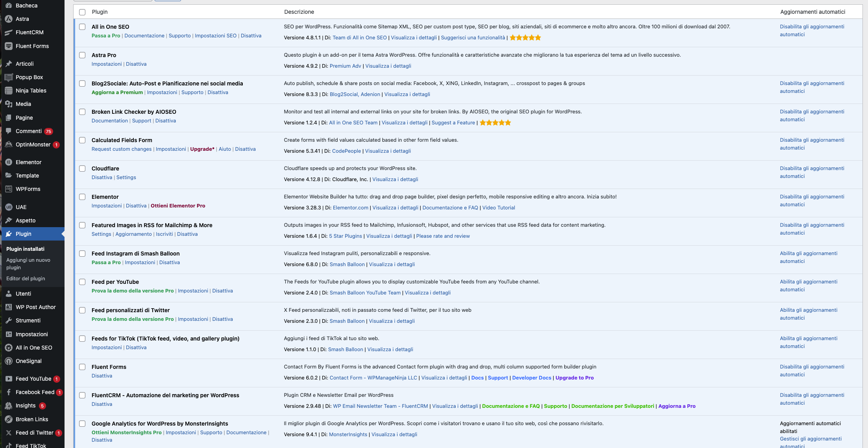Open Iscriviti link for Featured Images plugin
Image resolution: width=868 pixels, height=448 pixels.
click(x=164, y=234)
